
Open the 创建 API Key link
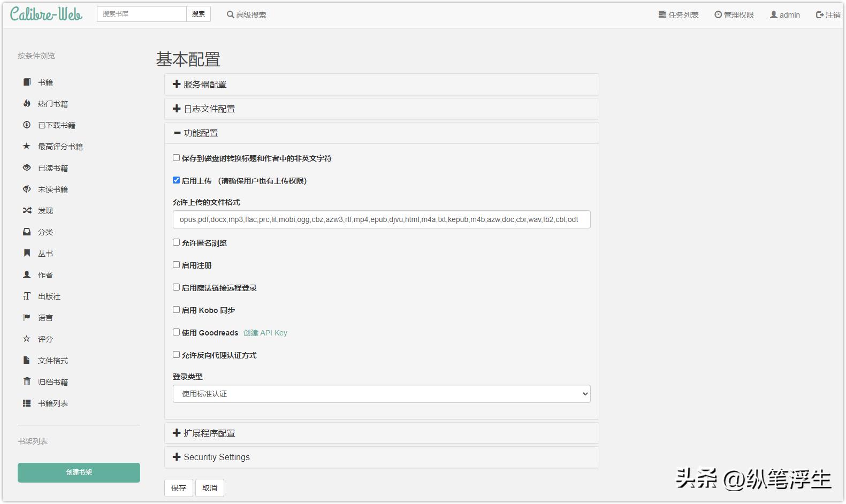coord(265,333)
